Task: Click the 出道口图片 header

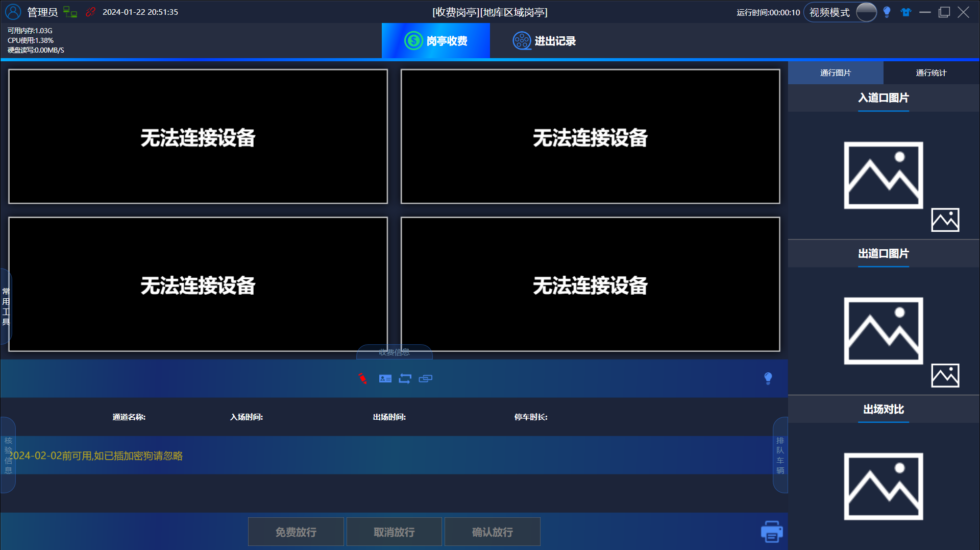Action: (x=884, y=253)
